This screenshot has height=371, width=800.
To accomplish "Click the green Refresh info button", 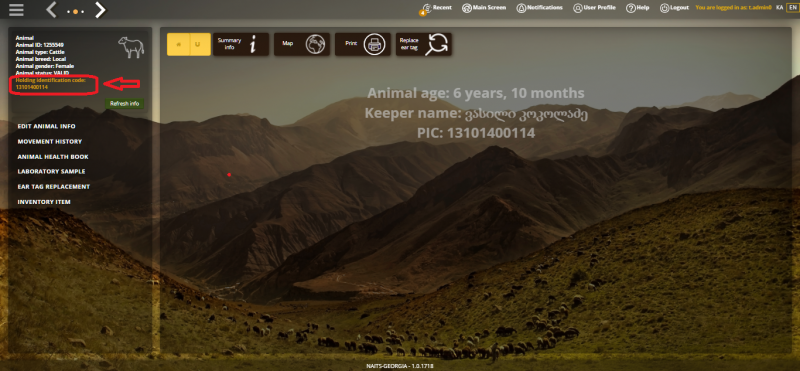I will click(x=124, y=104).
